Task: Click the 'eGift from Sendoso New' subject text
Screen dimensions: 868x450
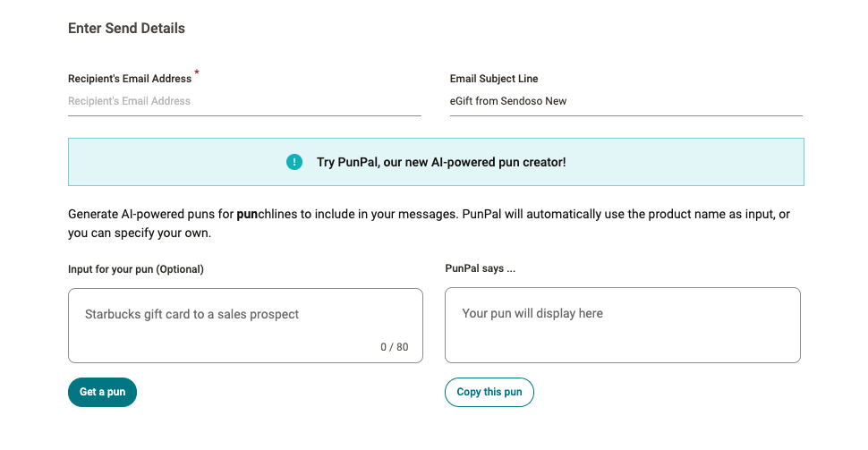Action: (x=507, y=101)
